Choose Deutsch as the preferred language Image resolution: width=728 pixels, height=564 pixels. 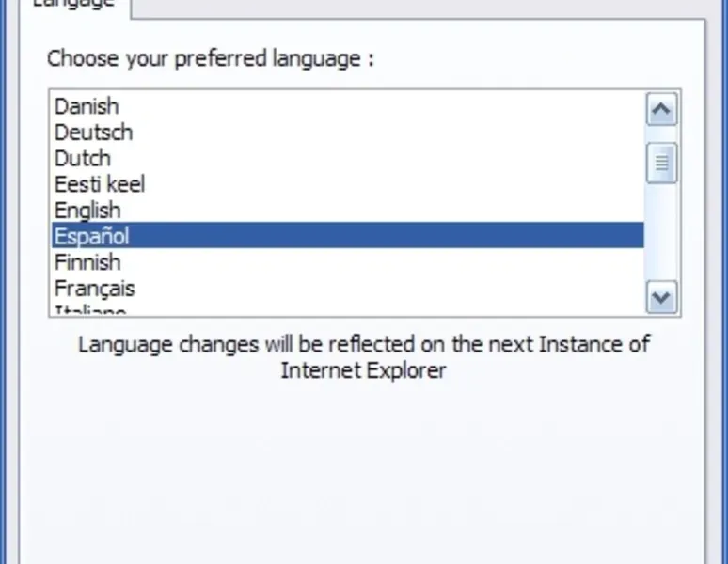[x=93, y=132]
